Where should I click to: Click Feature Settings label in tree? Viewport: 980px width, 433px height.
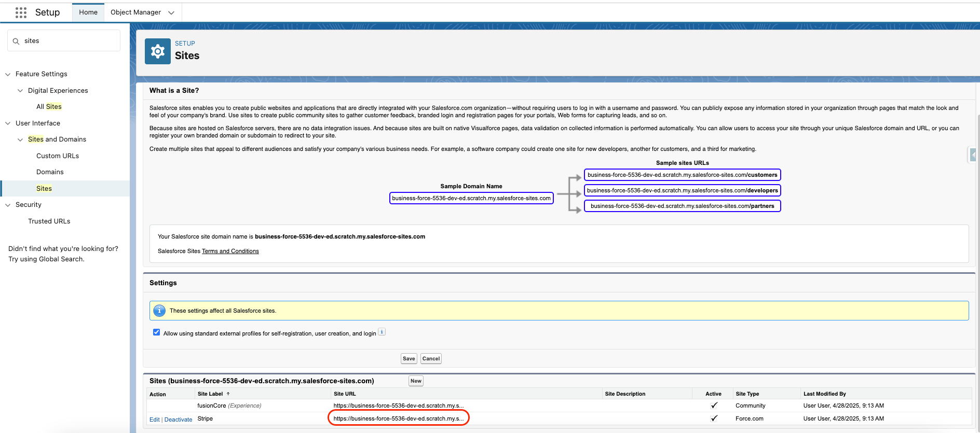point(42,74)
